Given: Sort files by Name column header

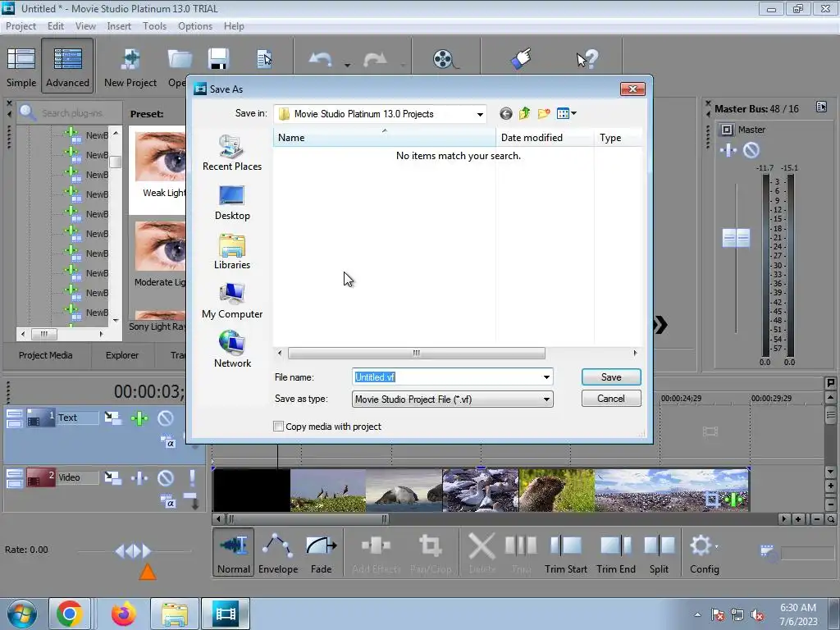Looking at the screenshot, I should (x=384, y=138).
